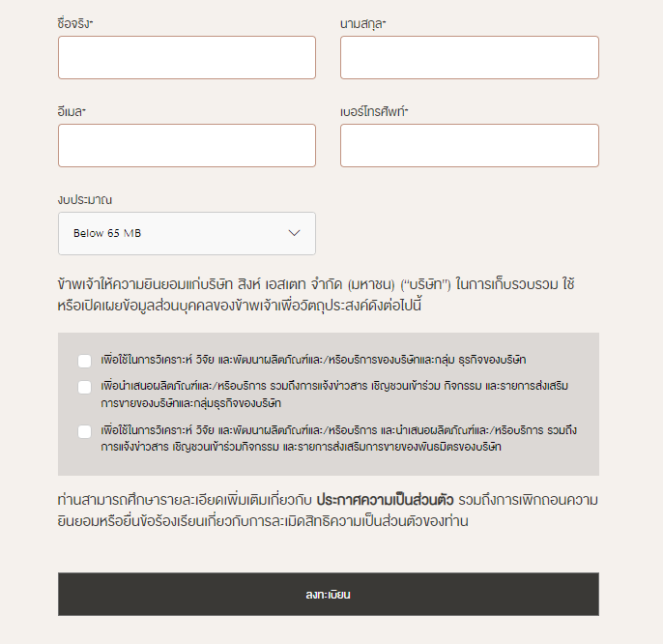Image resolution: width=663 pixels, height=644 pixels.
Task: Open the งบประมาณ dropdown showing Below 65 MB
Action: (x=187, y=233)
